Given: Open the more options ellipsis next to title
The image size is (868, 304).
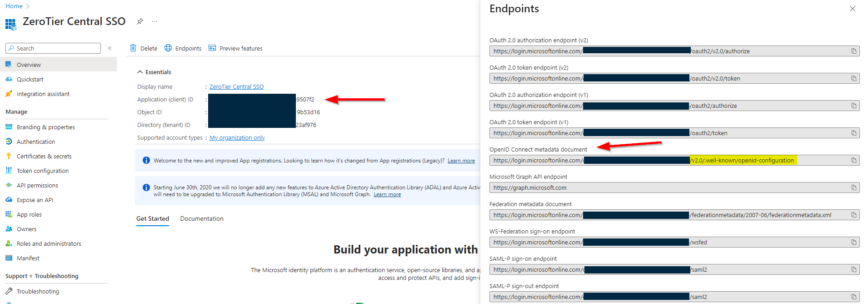Looking at the screenshot, I should coord(155,21).
